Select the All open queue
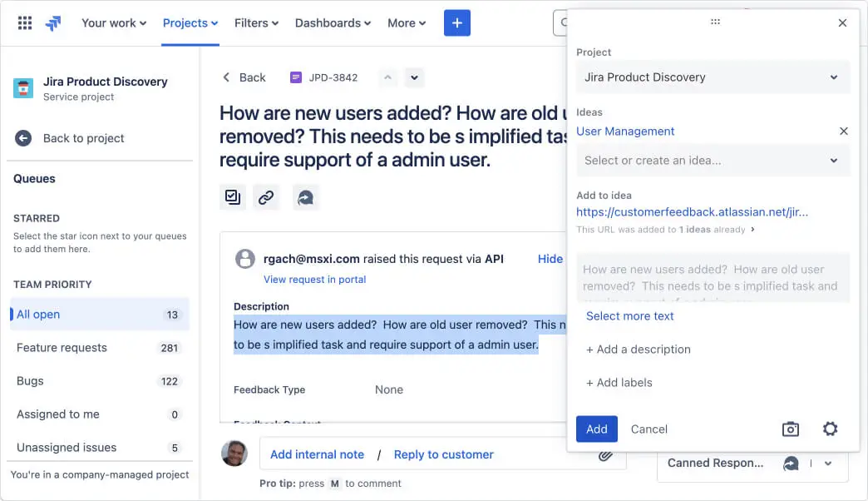 100,315
